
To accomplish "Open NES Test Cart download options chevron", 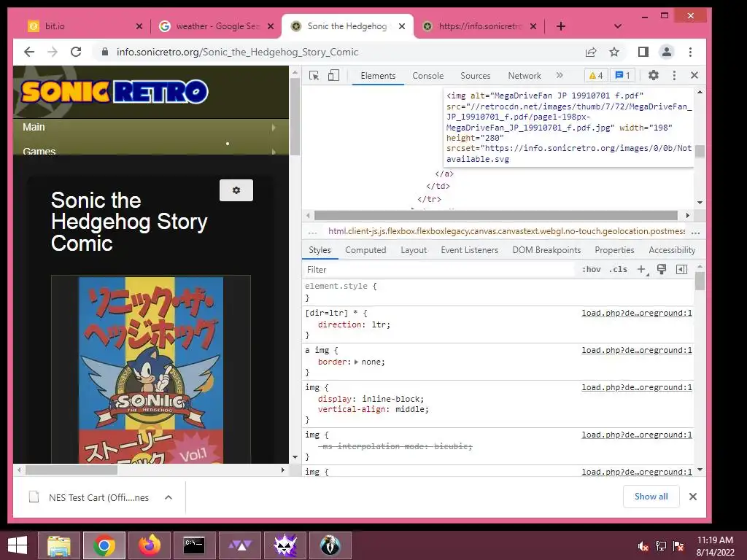I will (x=169, y=497).
